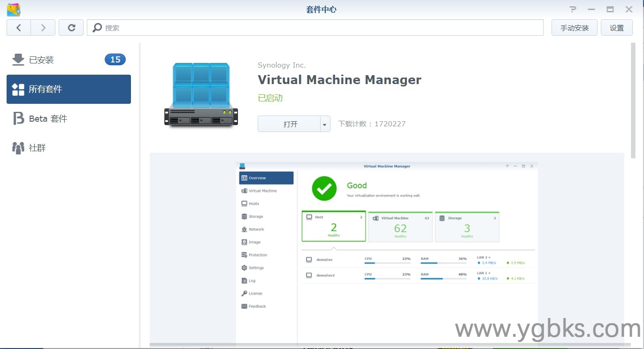
Task: Click the Package Center logo icon
Action: pos(14,9)
